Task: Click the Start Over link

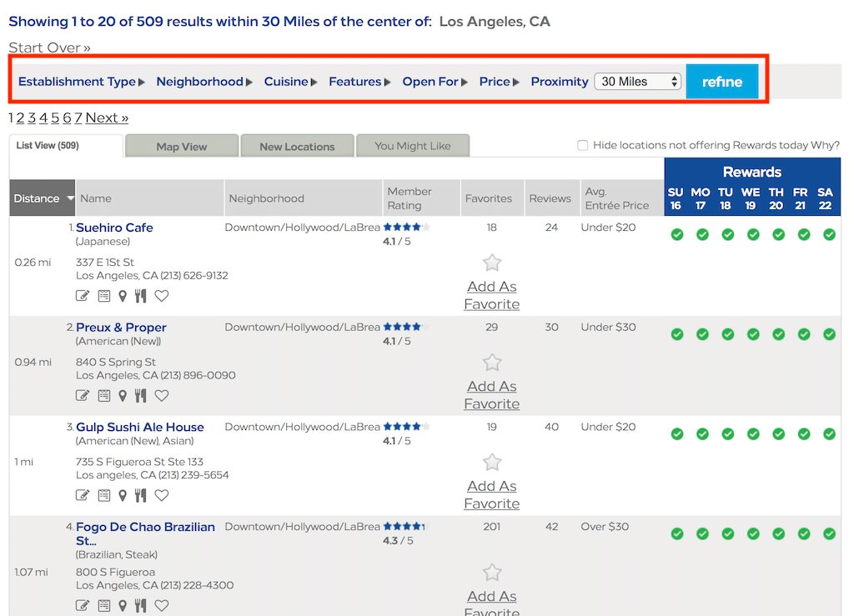Action: pos(49,48)
